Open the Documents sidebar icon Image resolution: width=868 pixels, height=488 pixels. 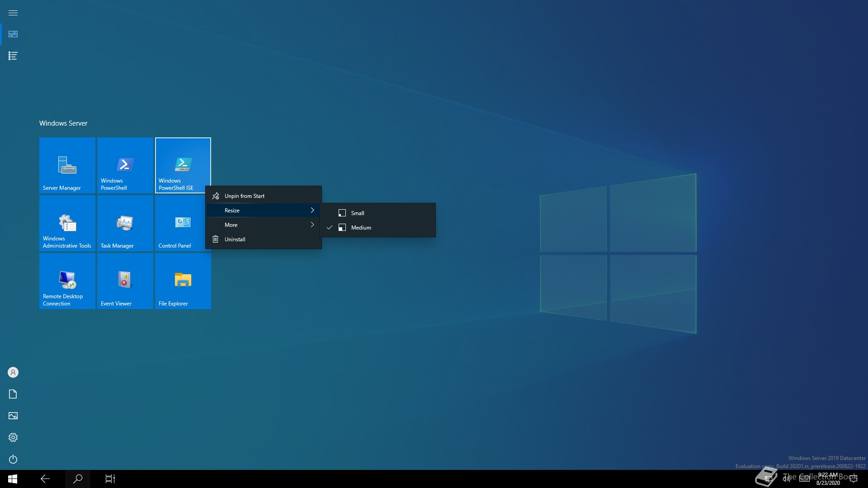click(13, 394)
